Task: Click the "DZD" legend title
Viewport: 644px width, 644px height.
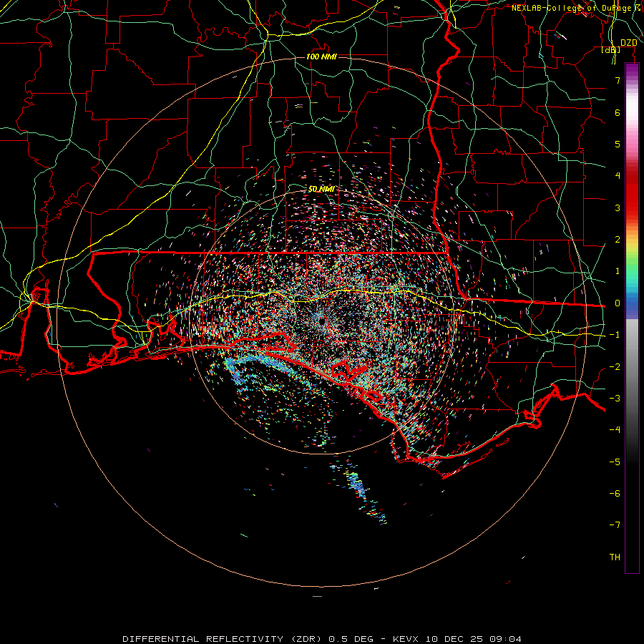Action: click(x=629, y=43)
